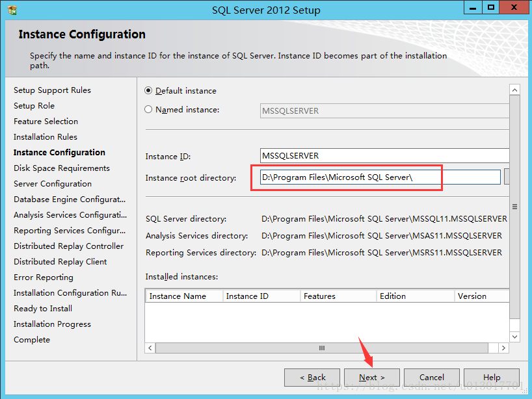Select Complete step in sidebar
This screenshot has height=399, width=532.
click(x=32, y=340)
